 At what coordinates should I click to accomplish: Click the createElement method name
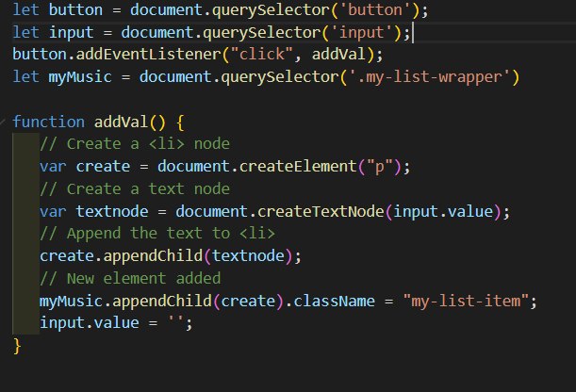(x=298, y=167)
